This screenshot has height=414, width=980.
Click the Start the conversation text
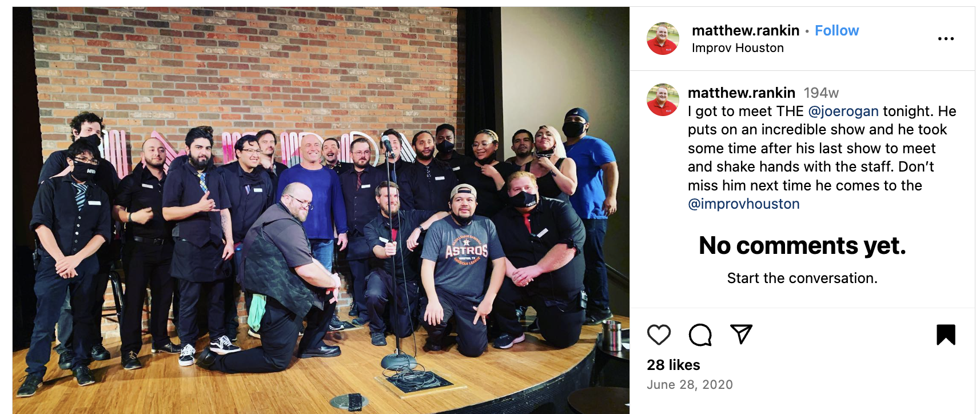point(802,278)
